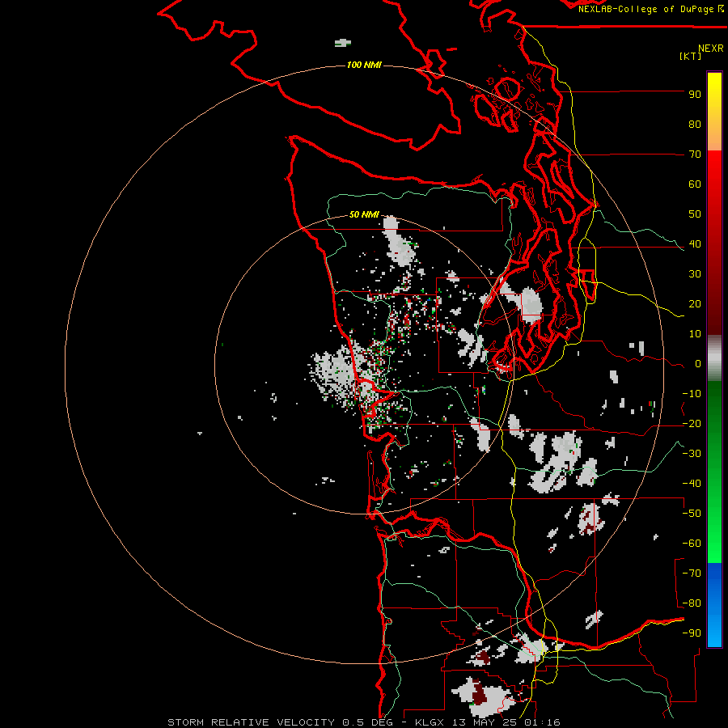Click the 13 MAY 25 date text

pos(485,722)
